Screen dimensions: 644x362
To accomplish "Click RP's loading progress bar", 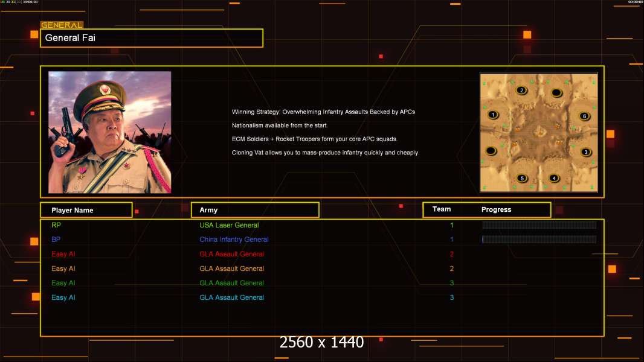I will 539,224.
